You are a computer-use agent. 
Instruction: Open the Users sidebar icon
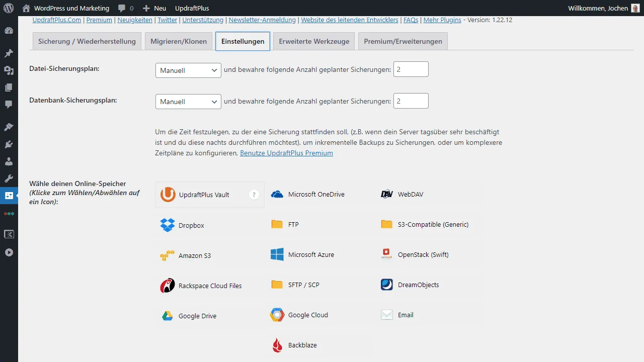coord(9,161)
